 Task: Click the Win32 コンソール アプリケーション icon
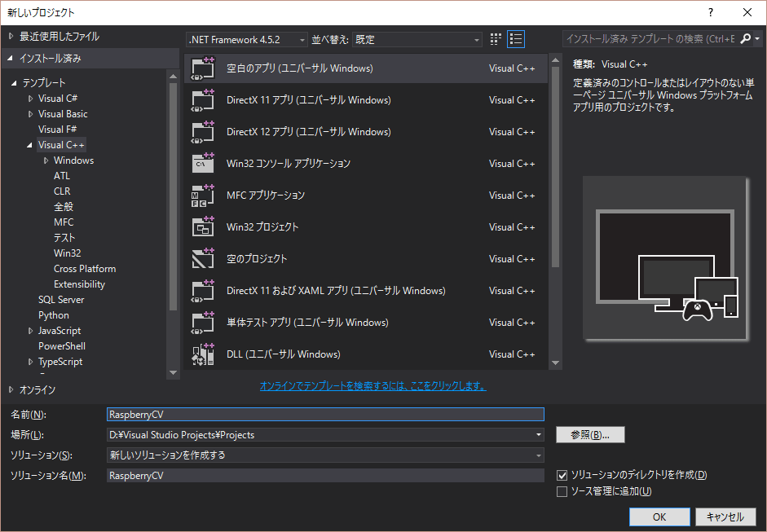(x=202, y=163)
